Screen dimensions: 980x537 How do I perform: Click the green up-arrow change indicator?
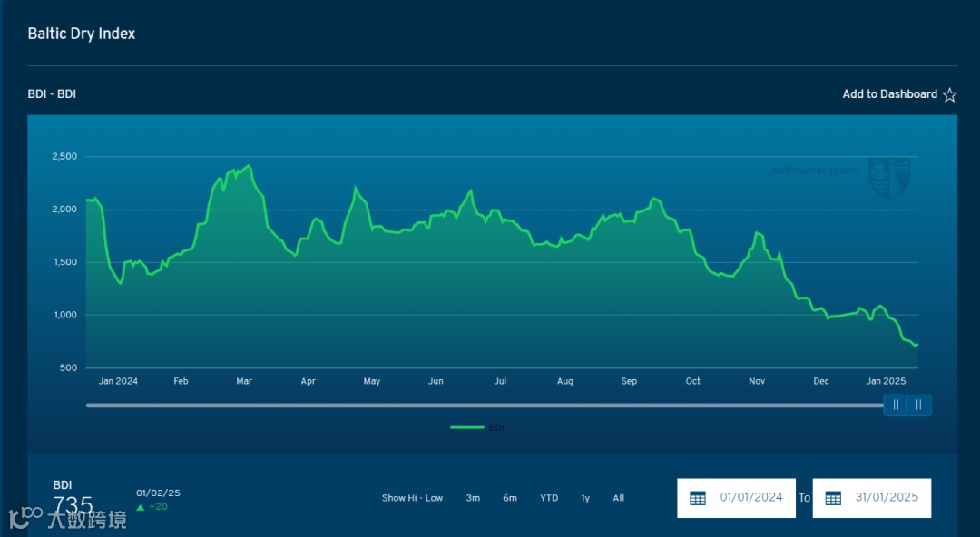(x=141, y=507)
